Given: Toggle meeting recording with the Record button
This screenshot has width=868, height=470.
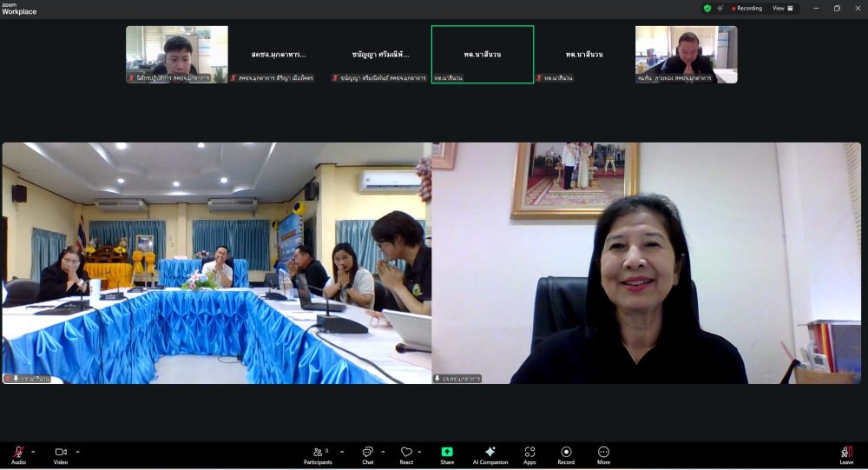Looking at the screenshot, I should 566,453.
